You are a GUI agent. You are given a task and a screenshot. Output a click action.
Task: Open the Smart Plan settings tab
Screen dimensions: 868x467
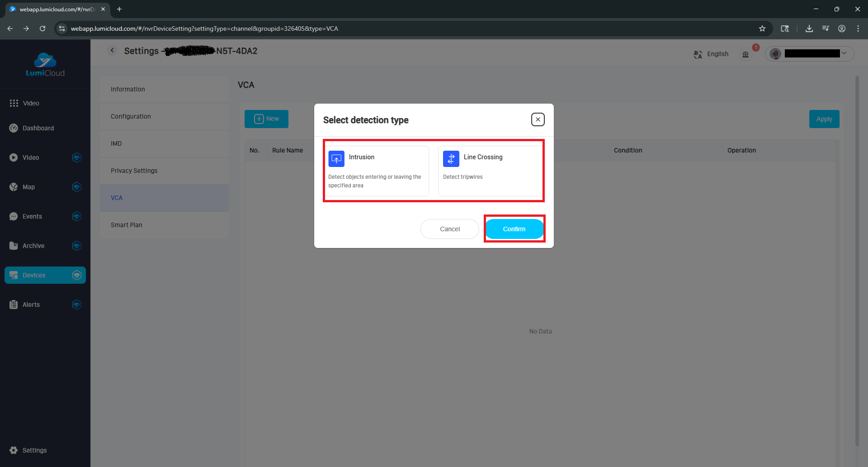click(x=127, y=225)
